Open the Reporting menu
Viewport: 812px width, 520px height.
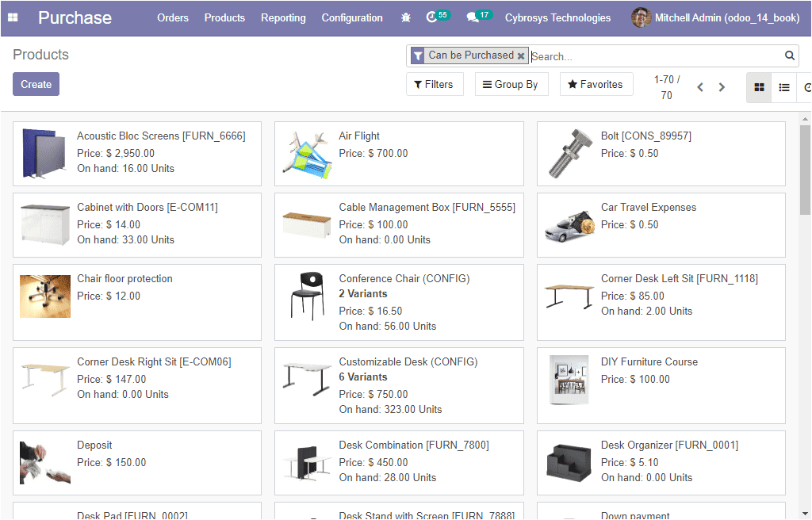[x=283, y=17]
